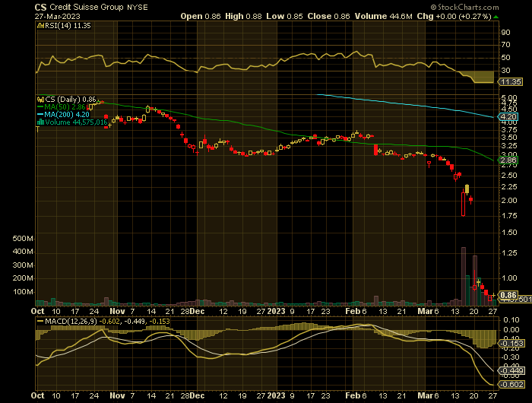Click the 2.00 price axis label
The height and width of the screenshot is (403, 532).
coord(509,200)
